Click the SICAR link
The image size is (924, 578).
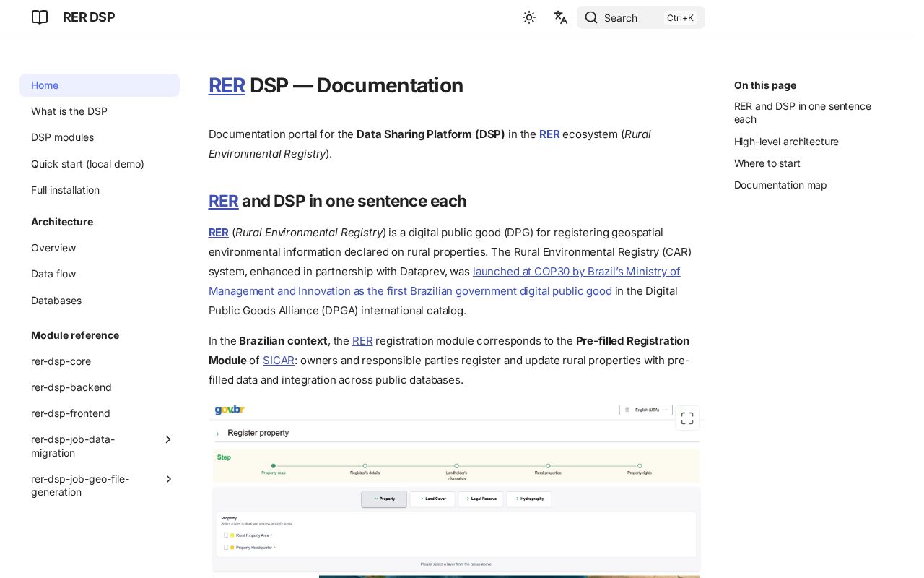(279, 360)
